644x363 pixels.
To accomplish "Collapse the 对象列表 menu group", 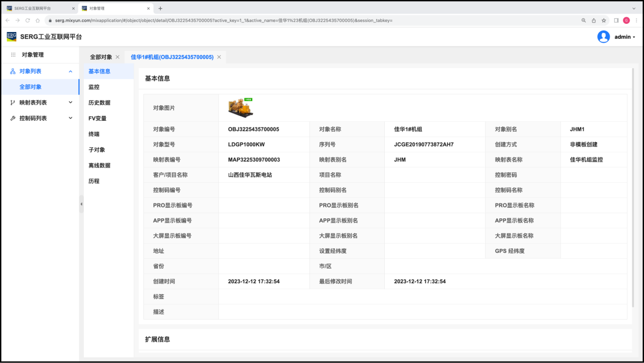I will [70, 72].
